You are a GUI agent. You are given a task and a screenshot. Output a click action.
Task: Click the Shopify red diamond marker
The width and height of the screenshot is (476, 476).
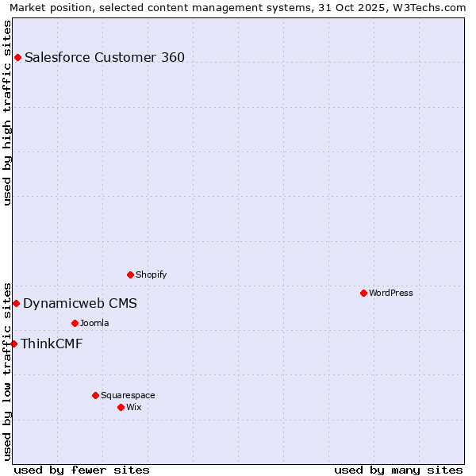point(130,274)
